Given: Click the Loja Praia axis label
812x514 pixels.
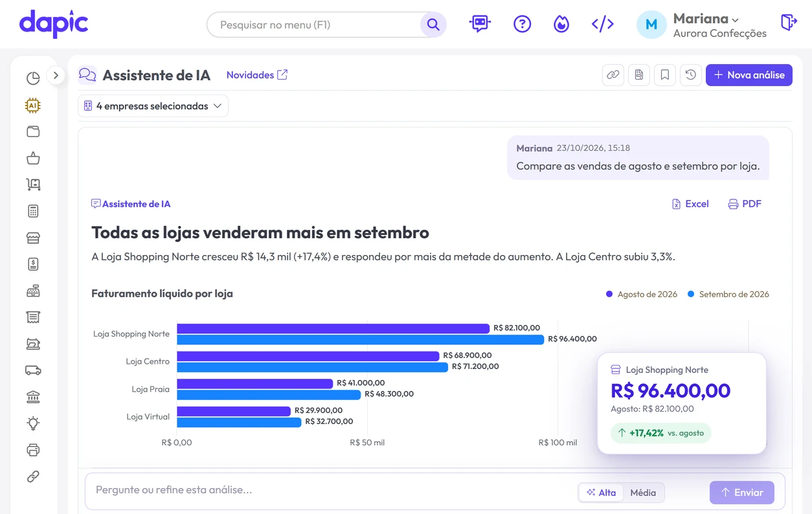Looking at the screenshot, I should click(x=150, y=389).
